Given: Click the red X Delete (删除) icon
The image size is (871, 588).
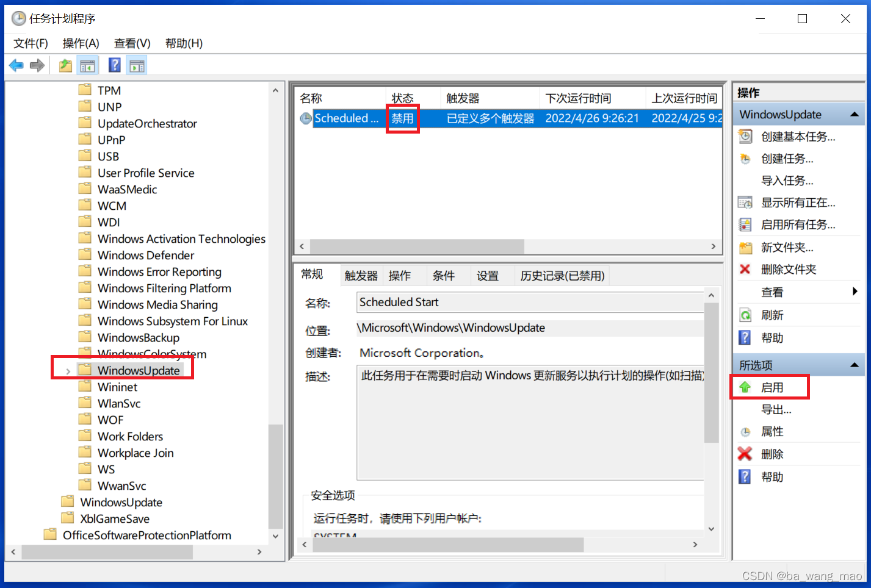Looking at the screenshot, I should pos(745,454).
